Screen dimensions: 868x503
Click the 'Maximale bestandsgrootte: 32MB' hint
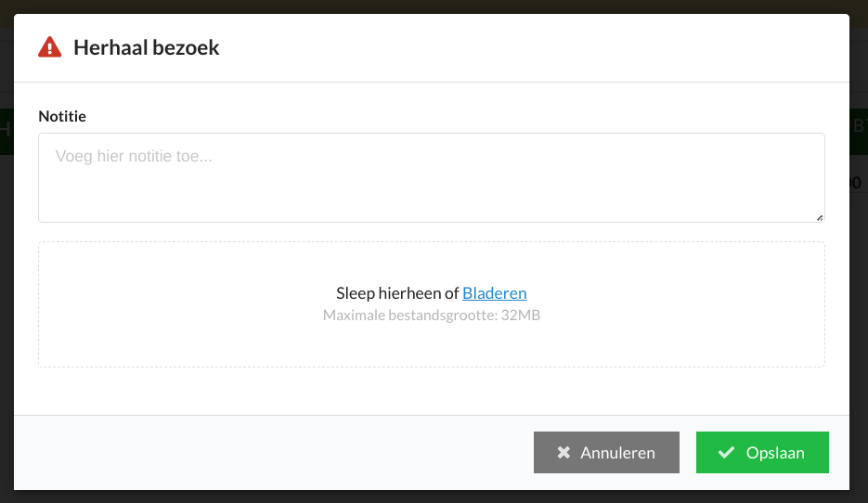point(432,316)
